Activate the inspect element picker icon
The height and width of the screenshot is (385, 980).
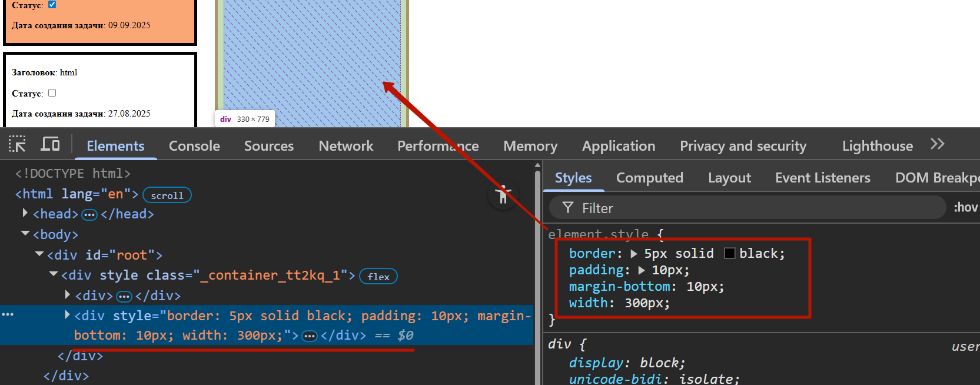pos(17,144)
